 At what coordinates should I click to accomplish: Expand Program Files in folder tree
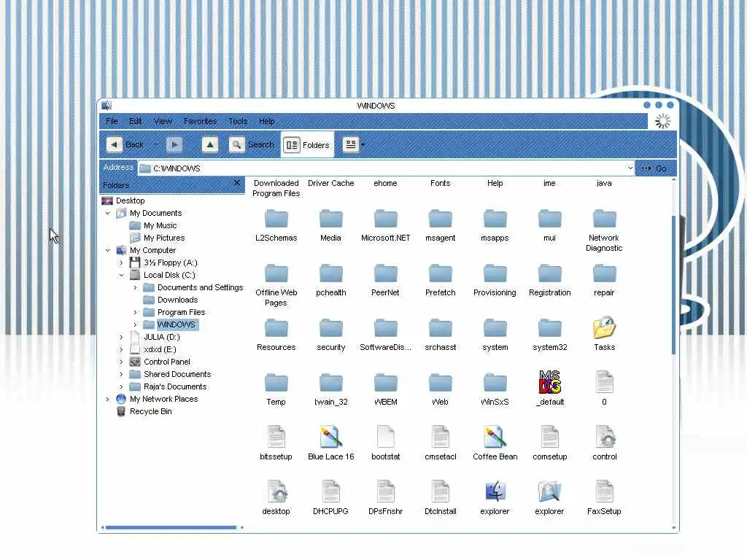(x=135, y=312)
